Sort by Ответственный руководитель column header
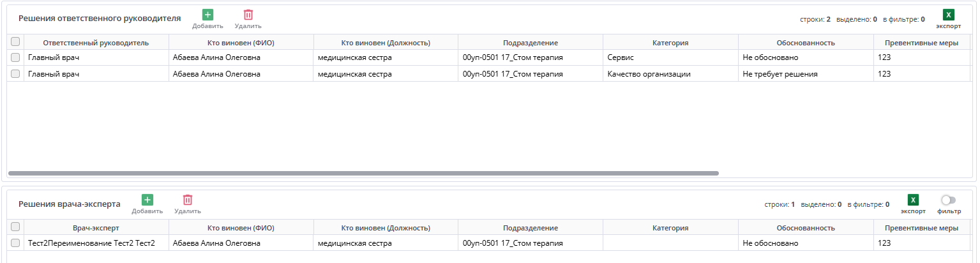980x263 pixels. 96,43
